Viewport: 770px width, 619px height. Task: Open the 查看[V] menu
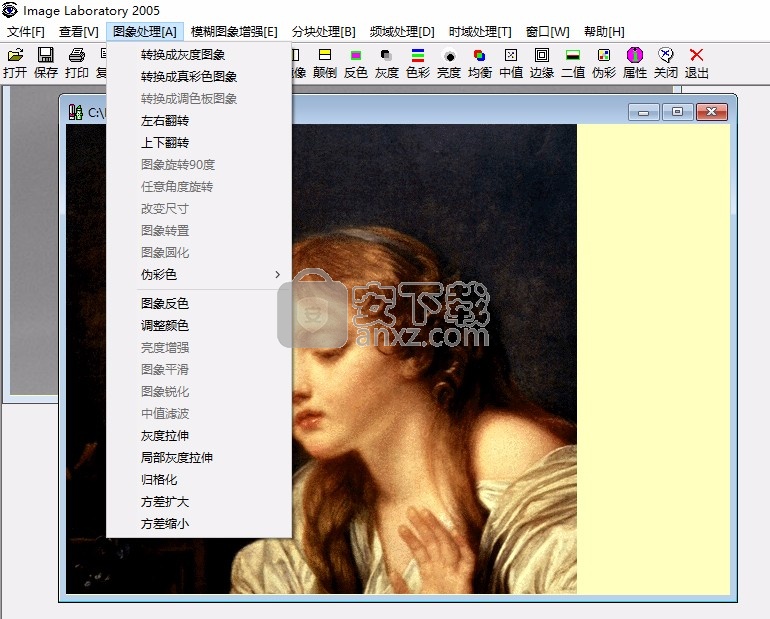click(79, 32)
